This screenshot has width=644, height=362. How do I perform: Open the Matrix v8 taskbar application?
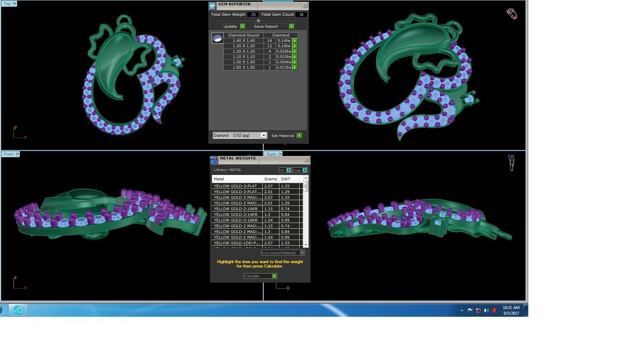tap(18, 310)
